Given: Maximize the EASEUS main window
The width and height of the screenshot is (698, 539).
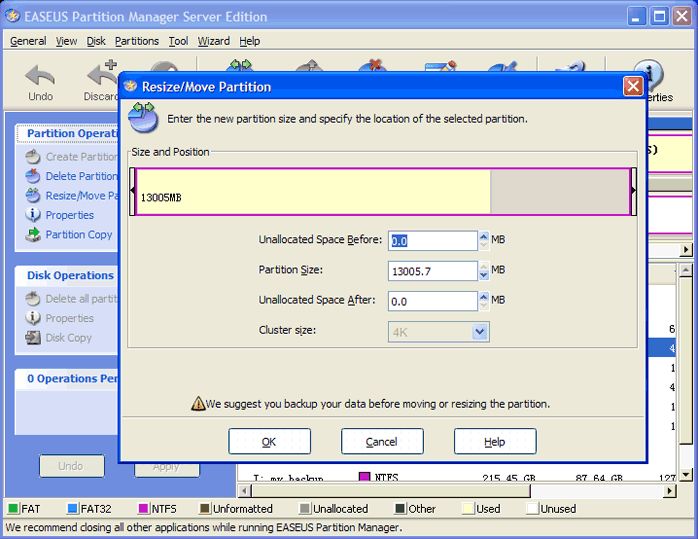Looking at the screenshot, I should [659, 17].
